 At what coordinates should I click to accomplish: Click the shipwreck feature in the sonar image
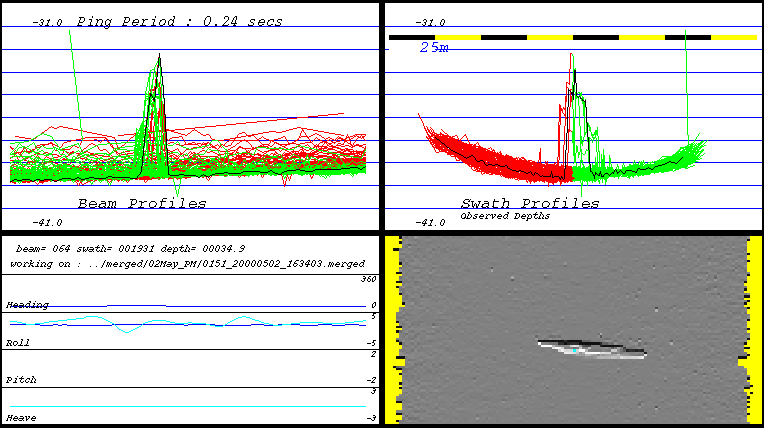click(591, 348)
